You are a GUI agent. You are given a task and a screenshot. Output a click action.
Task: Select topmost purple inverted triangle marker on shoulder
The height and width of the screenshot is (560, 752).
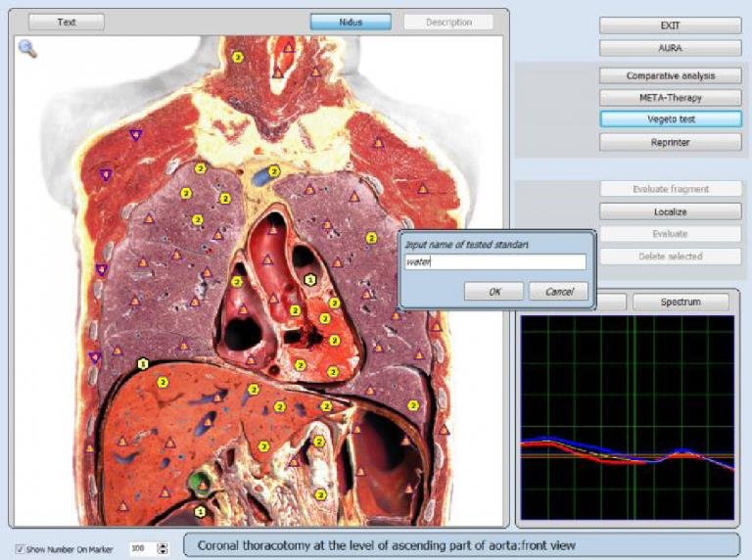[x=135, y=135]
